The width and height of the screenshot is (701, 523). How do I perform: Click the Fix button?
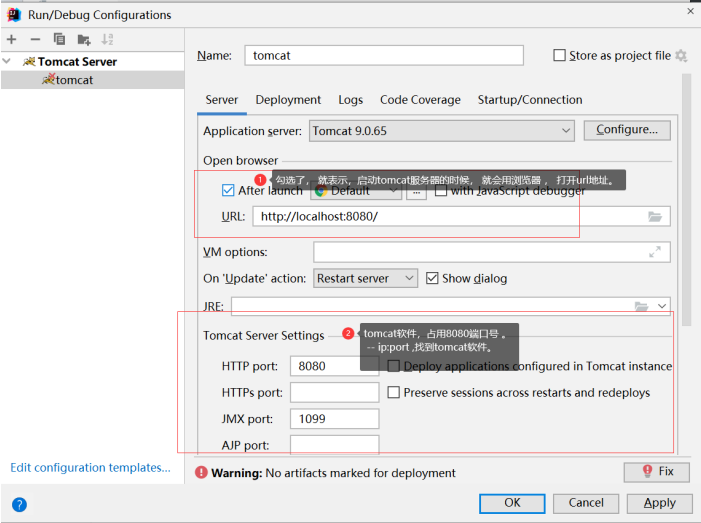pos(657,472)
